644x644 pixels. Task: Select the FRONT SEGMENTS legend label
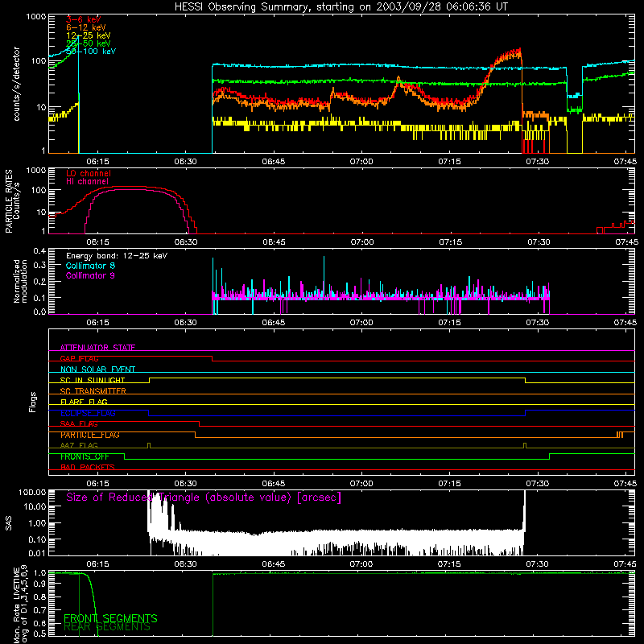point(110,618)
